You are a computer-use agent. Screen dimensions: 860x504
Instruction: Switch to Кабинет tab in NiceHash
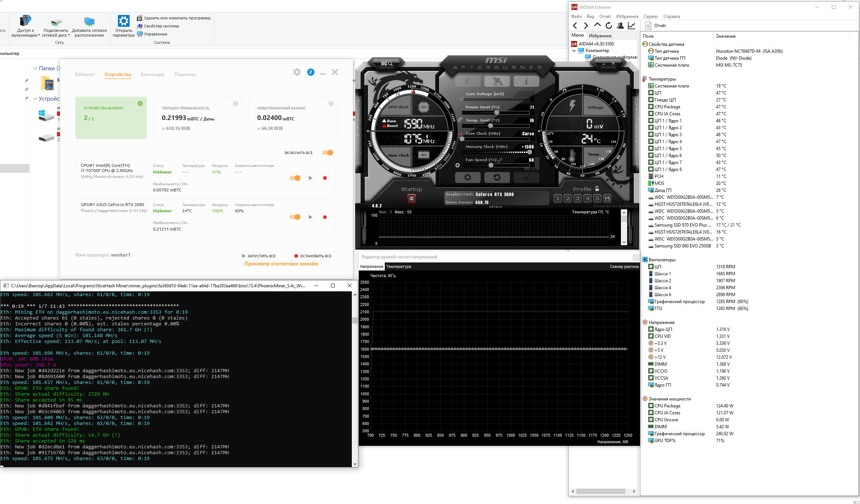[x=85, y=74]
